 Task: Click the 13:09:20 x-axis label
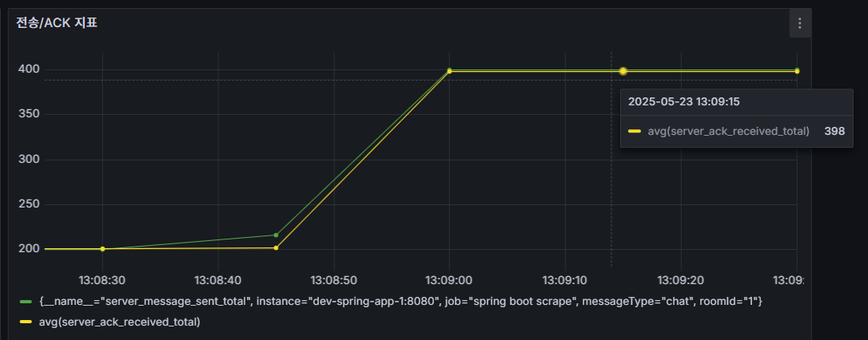point(680,280)
